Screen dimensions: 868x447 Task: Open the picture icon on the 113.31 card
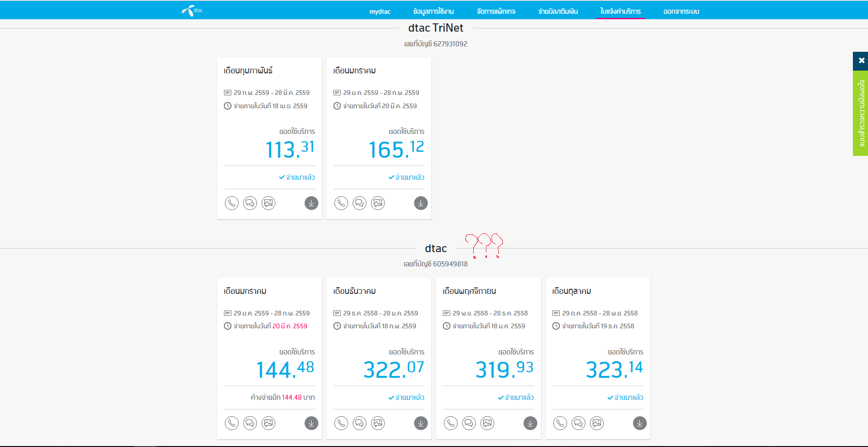pyautogui.click(x=268, y=203)
